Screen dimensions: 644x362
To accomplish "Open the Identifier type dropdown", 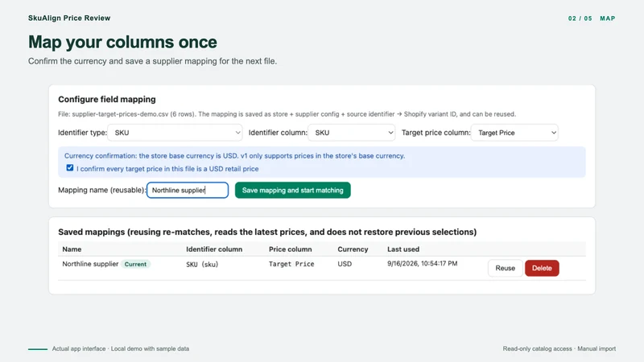I will (x=175, y=133).
